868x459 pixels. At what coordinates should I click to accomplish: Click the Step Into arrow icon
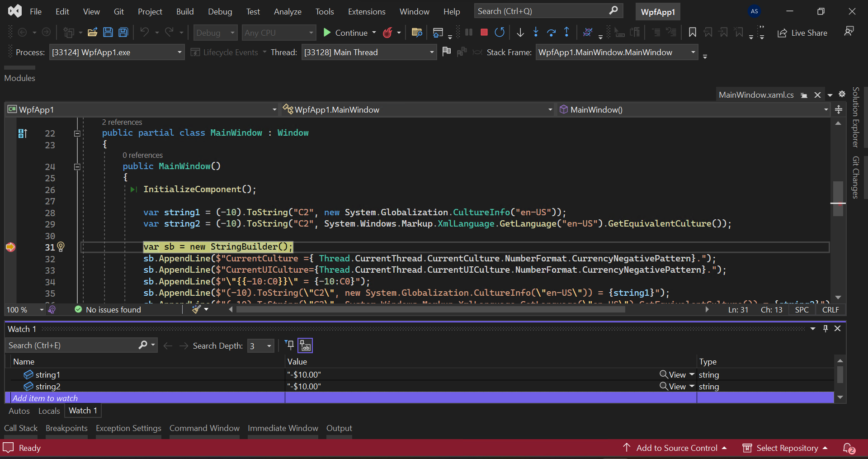point(536,33)
